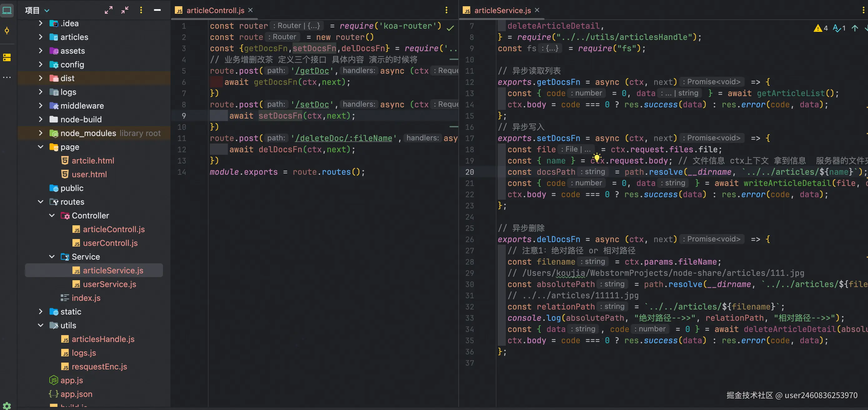
Task: Expand the node_modules folder
Action: point(41,133)
